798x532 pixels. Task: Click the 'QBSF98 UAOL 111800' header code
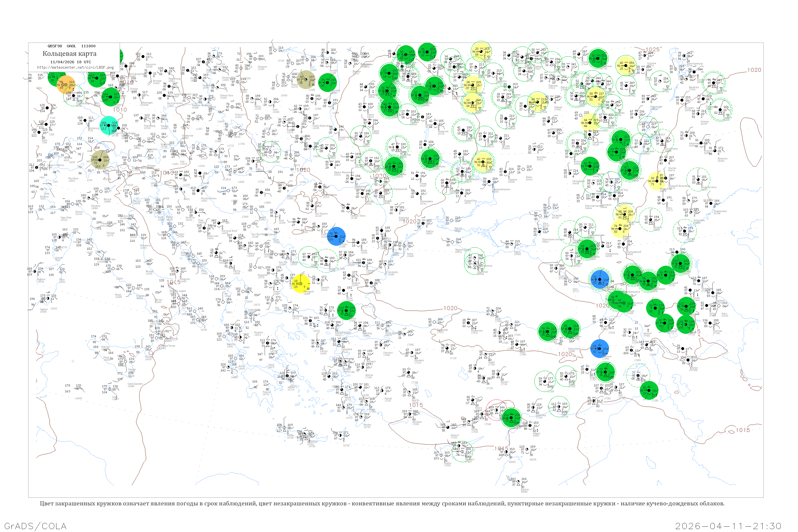72,46
